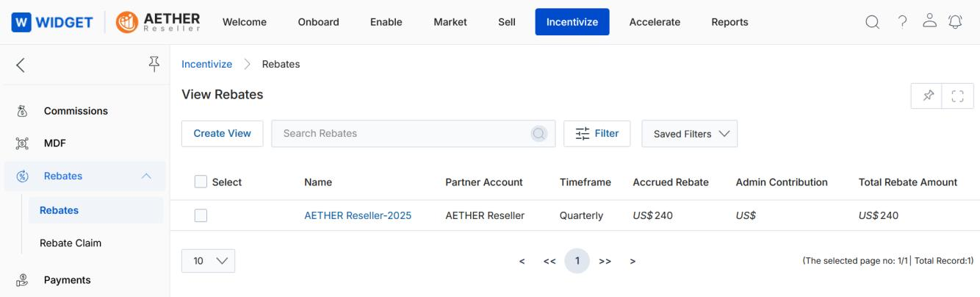Screen dimensions: 980x297
Task: Check the AETHER Reseller-2025 row checkbox
Action: (x=201, y=215)
